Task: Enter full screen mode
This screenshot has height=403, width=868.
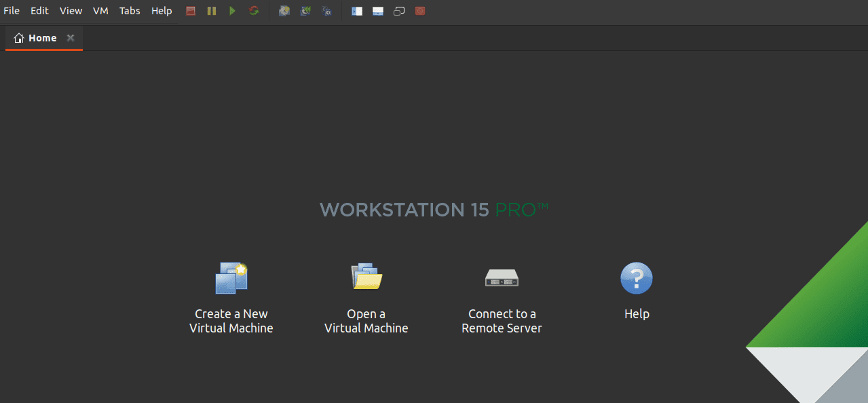Action: point(399,11)
